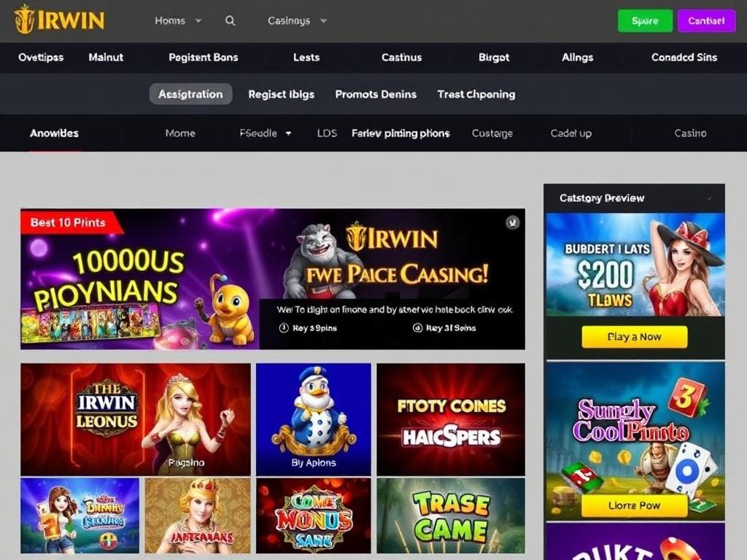This screenshot has height=560, width=747.
Task: Open the Trase Came game thumbnail
Action: 451,516
